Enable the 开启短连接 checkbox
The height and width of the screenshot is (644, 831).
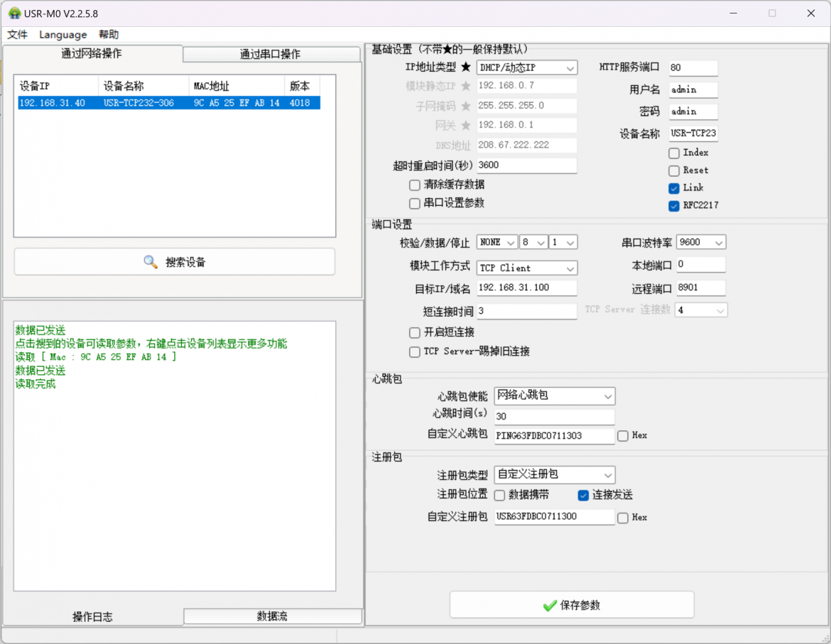(x=415, y=332)
